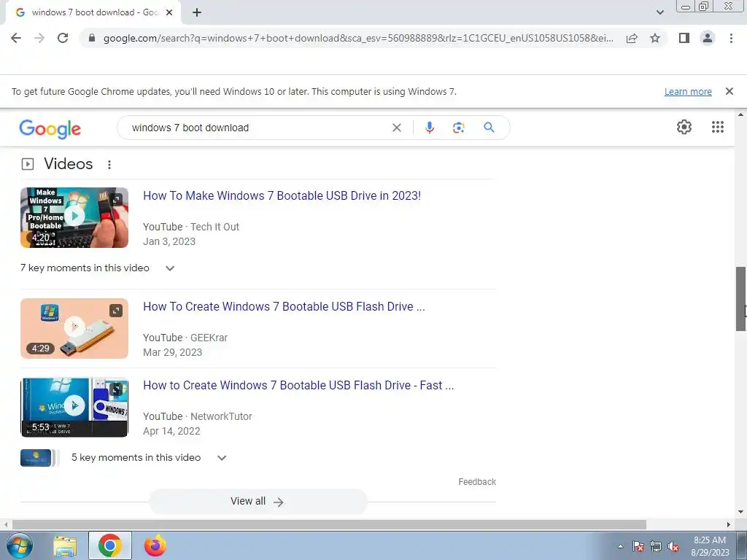Open the NetworkTutor 'Fast ...' video link
Viewport: 747px width, 560px height.
(298, 385)
